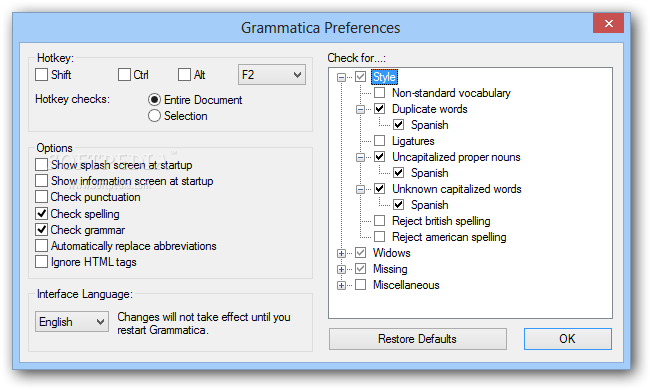651x390 pixels.
Task: Collapse the Uncapitalized proper nouns node
Action: (x=360, y=157)
